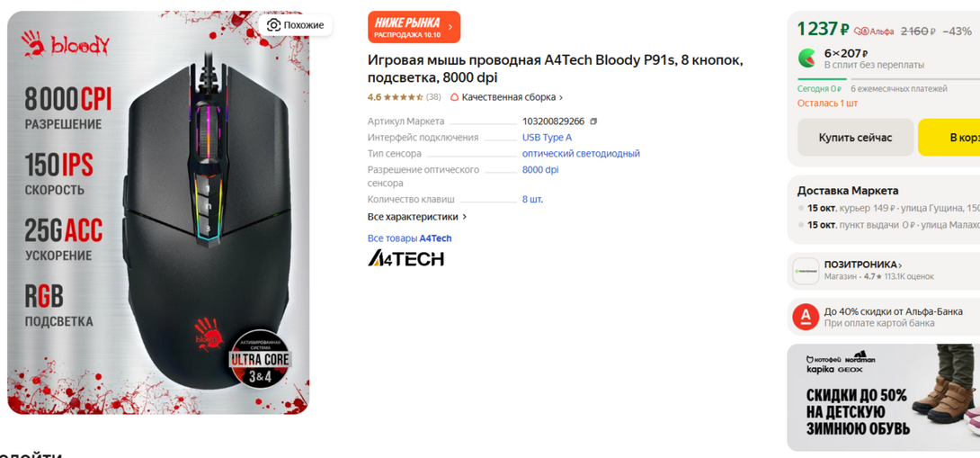The image size is (980, 458).
Task: Click the red Alfa-Bank logo icon
Action: [806, 318]
